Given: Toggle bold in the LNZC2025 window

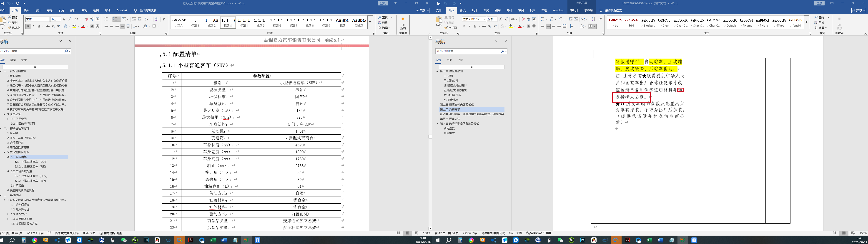Looking at the screenshot, I should tap(464, 26).
